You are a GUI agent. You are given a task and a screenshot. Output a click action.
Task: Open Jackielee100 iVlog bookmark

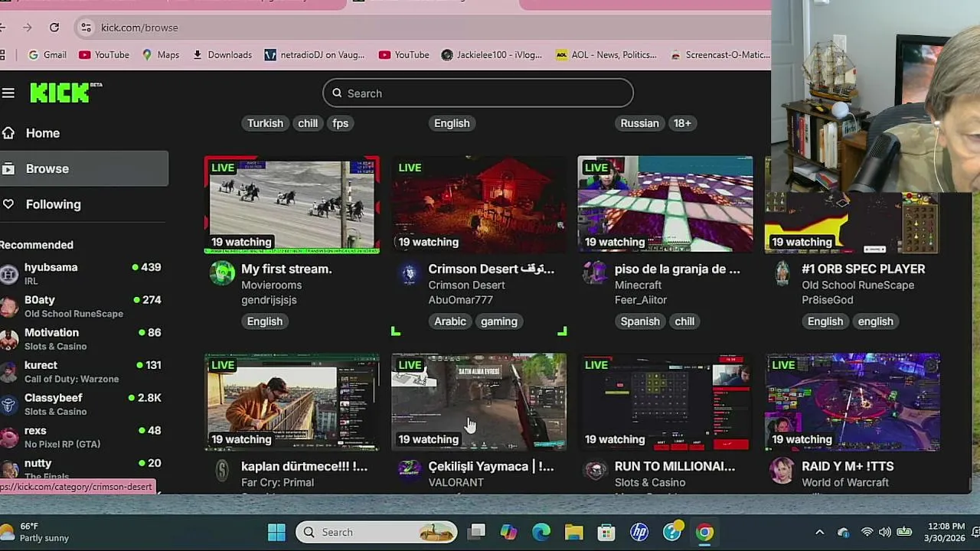492,55
